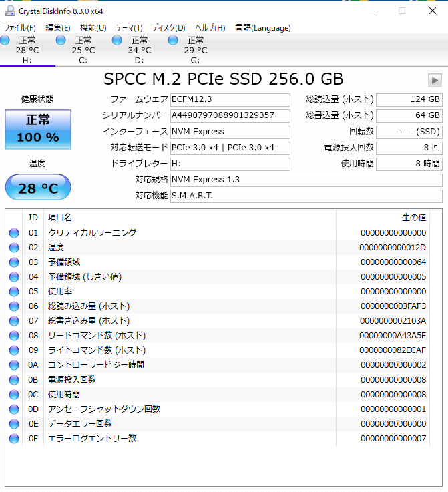448x492 pixels.
Task: Click the next disk arrow button
Action: point(435,80)
